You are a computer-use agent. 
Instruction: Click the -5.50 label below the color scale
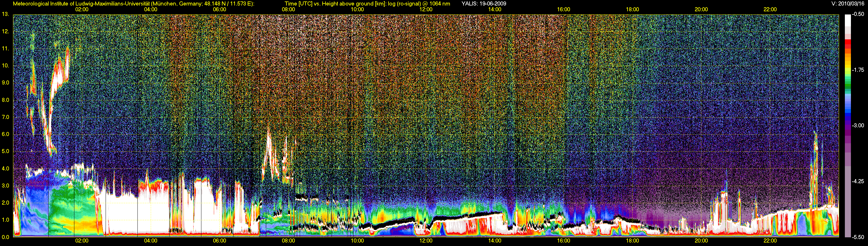tap(858, 237)
